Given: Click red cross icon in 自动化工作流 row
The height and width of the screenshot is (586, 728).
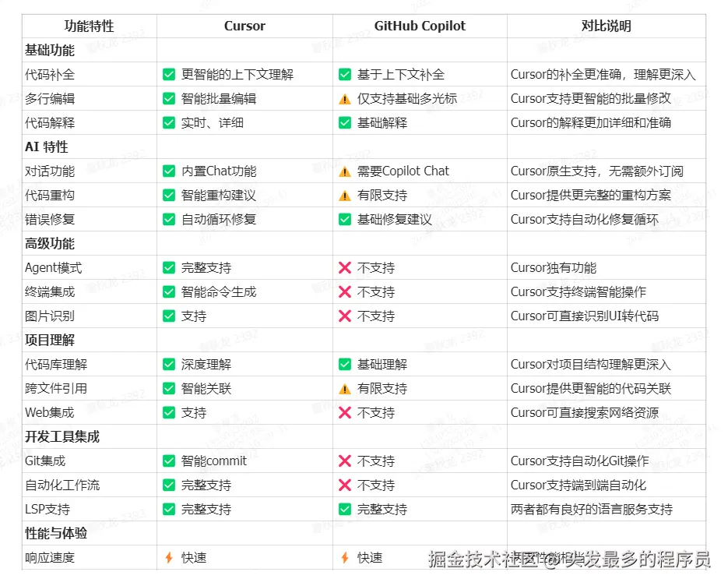Looking at the screenshot, I should 345,485.
